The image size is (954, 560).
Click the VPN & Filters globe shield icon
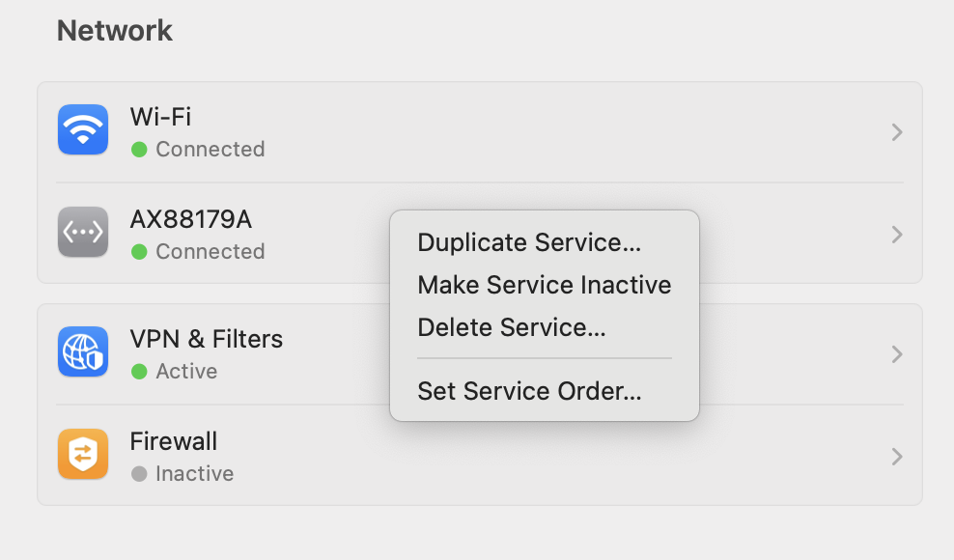[83, 351]
